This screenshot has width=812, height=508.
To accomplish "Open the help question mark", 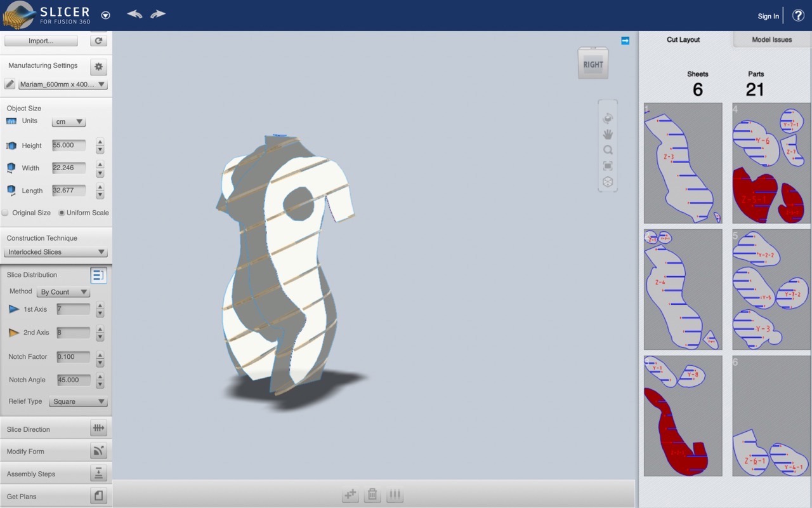I will [798, 16].
